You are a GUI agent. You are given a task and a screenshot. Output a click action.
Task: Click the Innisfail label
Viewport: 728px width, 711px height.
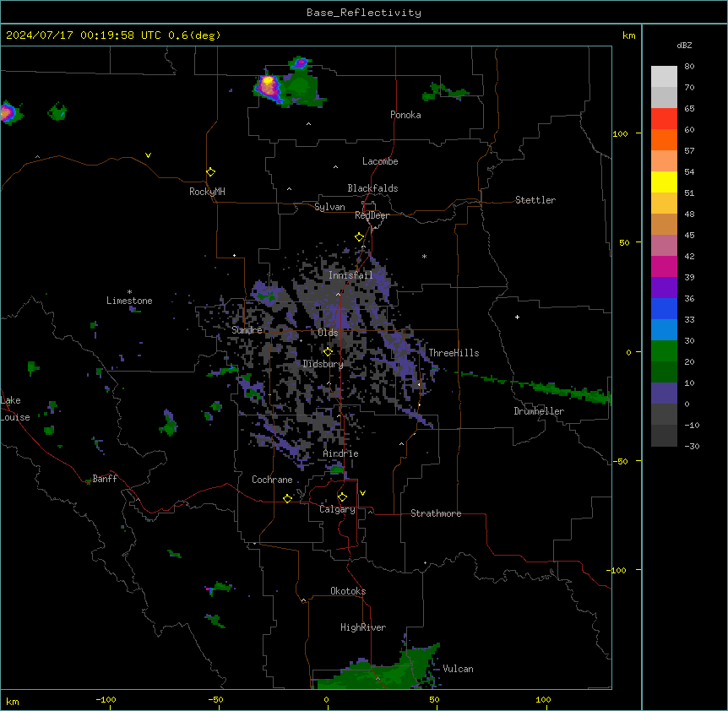350,275
